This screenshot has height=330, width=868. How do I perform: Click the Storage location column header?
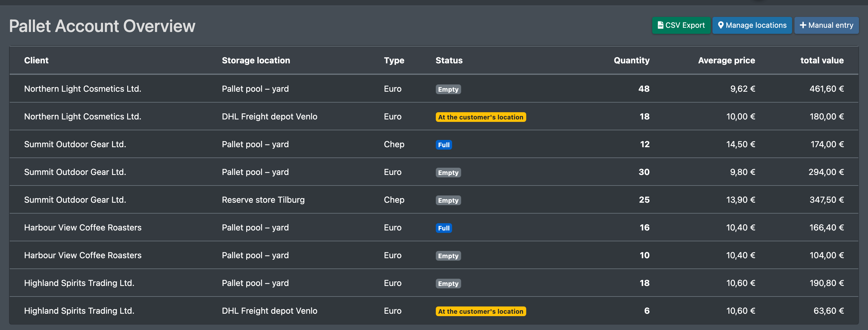click(256, 60)
